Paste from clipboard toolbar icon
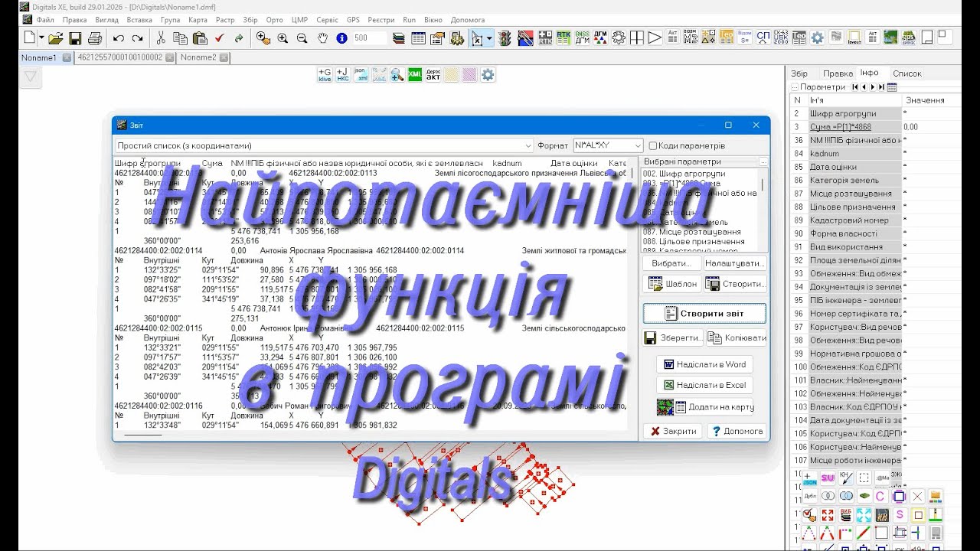 [200, 37]
